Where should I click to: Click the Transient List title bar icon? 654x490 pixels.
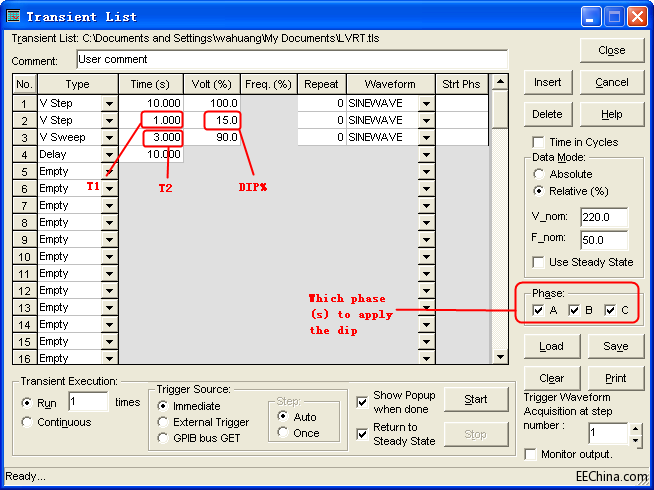tap(13, 16)
